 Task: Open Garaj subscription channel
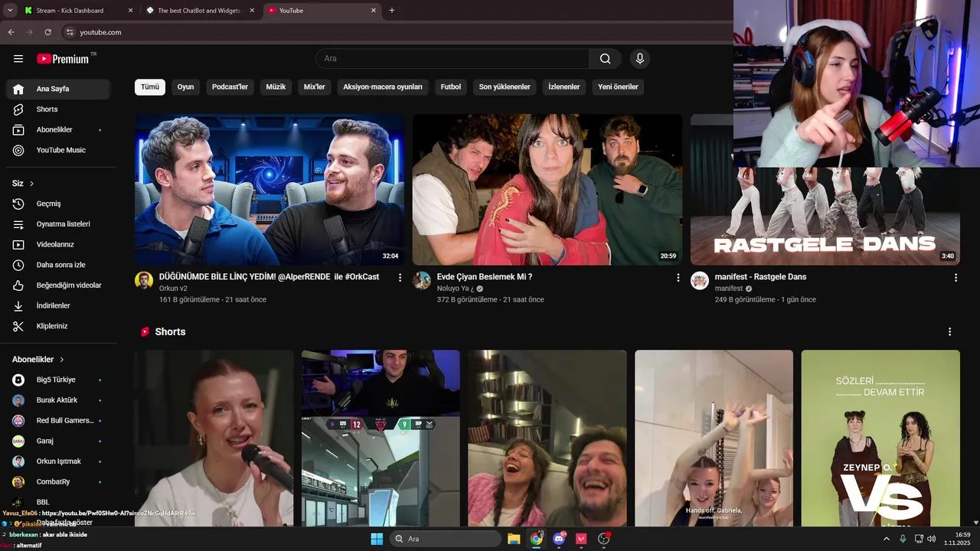tap(58, 441)
